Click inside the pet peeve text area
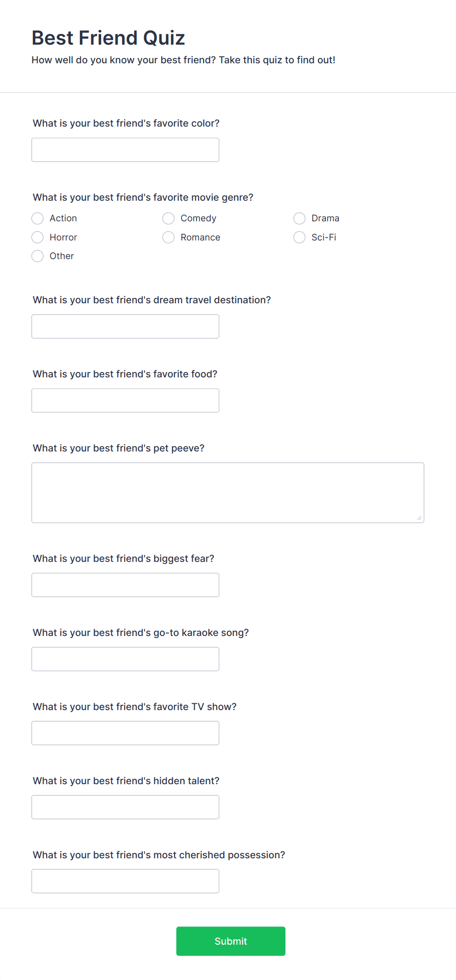The width and height of the screenshot is (456, 980). tap(228, 493)
